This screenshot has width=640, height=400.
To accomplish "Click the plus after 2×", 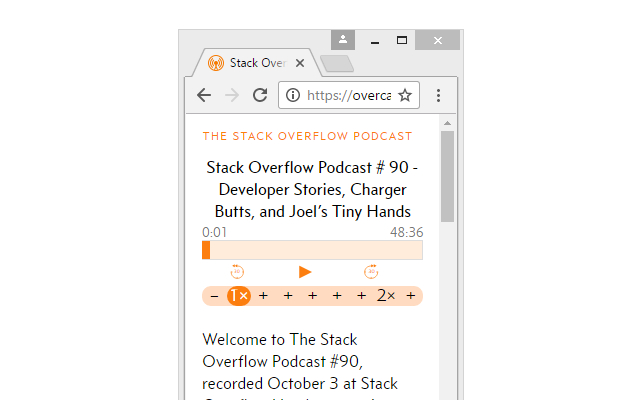I will click(x=411, y=296).
